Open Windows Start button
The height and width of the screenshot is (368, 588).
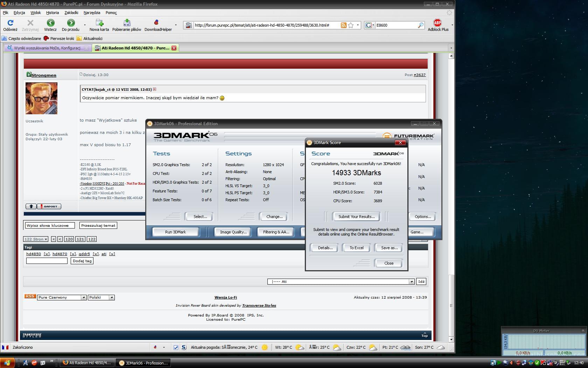pyautogui.click(x=7, y=363)
